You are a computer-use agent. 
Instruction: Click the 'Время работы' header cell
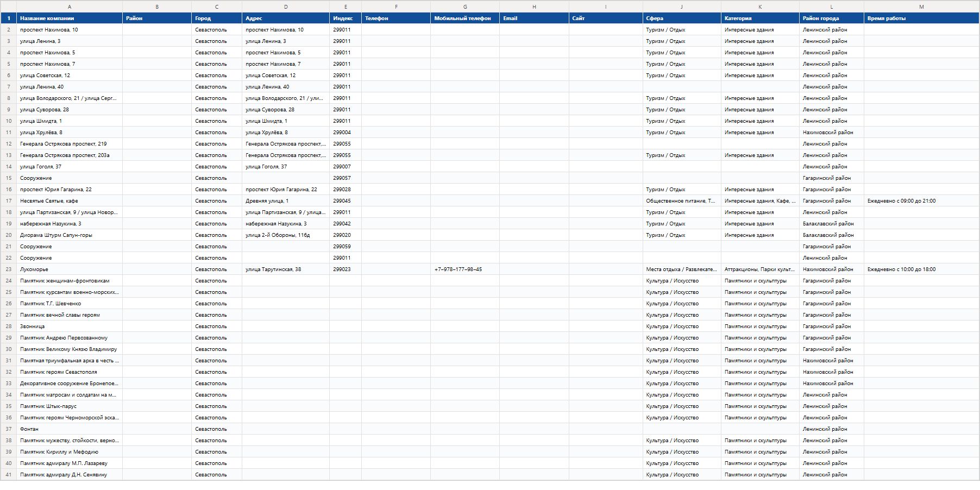coord(921,18)
